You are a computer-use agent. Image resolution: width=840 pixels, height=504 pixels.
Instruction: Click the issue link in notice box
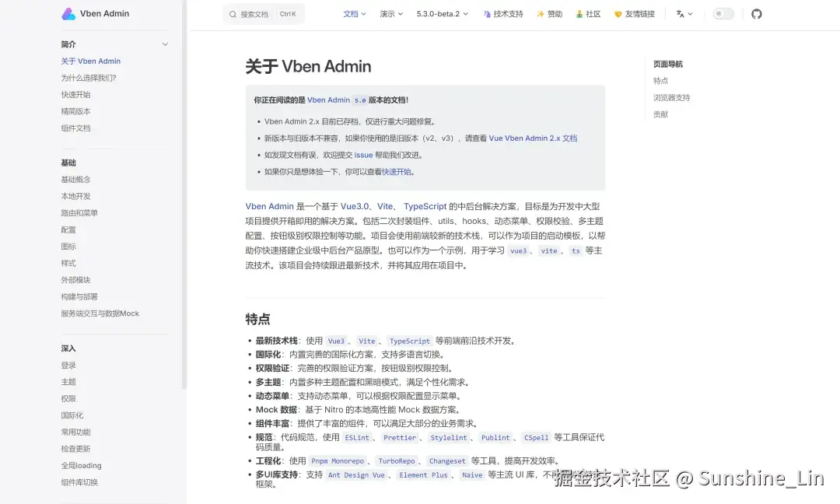tap(363, 155)
